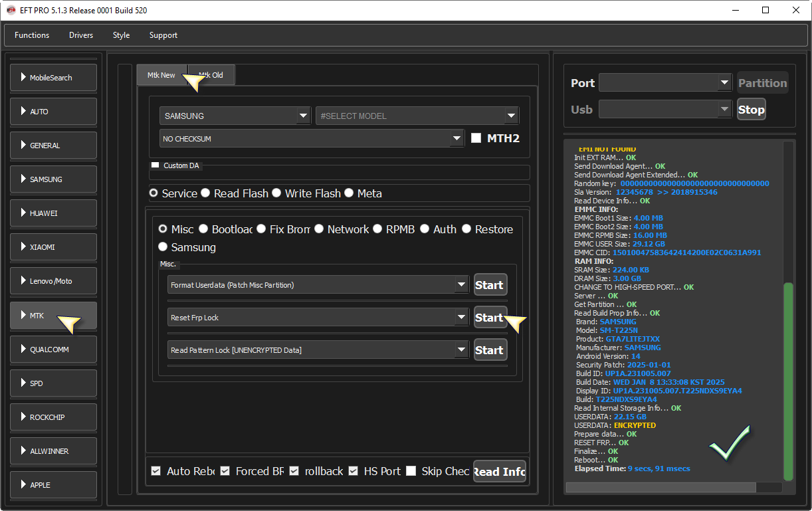Click the Elapsed Time log line
This screenshot has height=511, width=812.
click(x=633, y=468)
